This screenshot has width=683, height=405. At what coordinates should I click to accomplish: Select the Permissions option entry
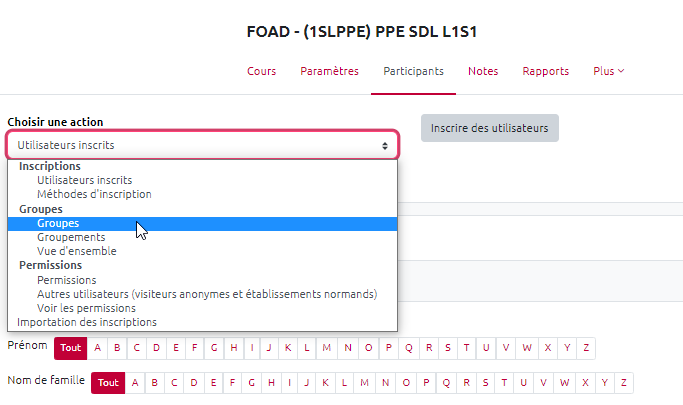coord(67,280)
